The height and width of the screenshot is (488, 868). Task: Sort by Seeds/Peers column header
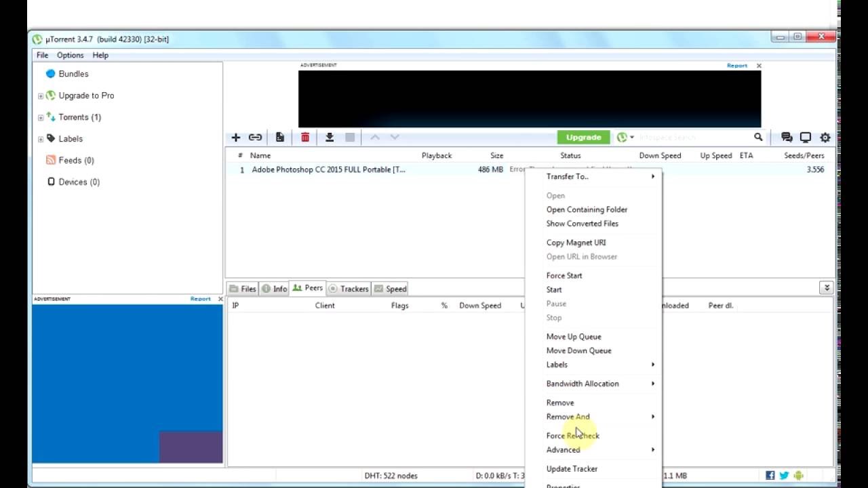coord(804,156)
